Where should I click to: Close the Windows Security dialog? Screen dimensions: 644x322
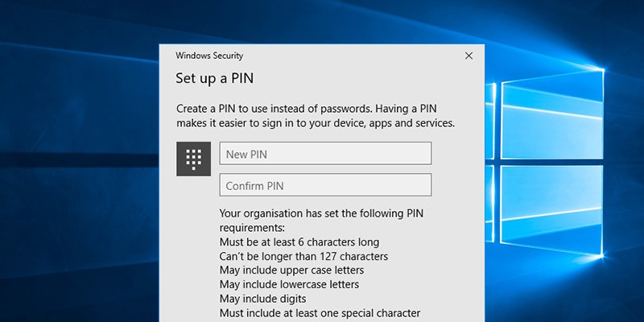tap(469, 56)
